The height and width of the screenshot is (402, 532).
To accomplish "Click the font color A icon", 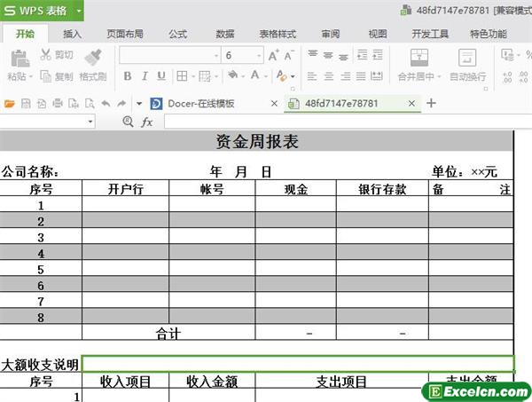I will [x=255, y=75].
